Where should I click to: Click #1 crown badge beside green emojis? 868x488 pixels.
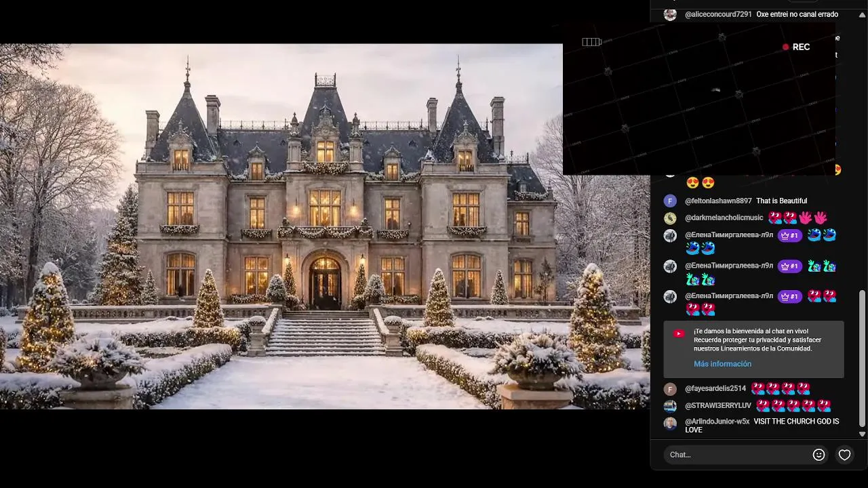(789, 266)
